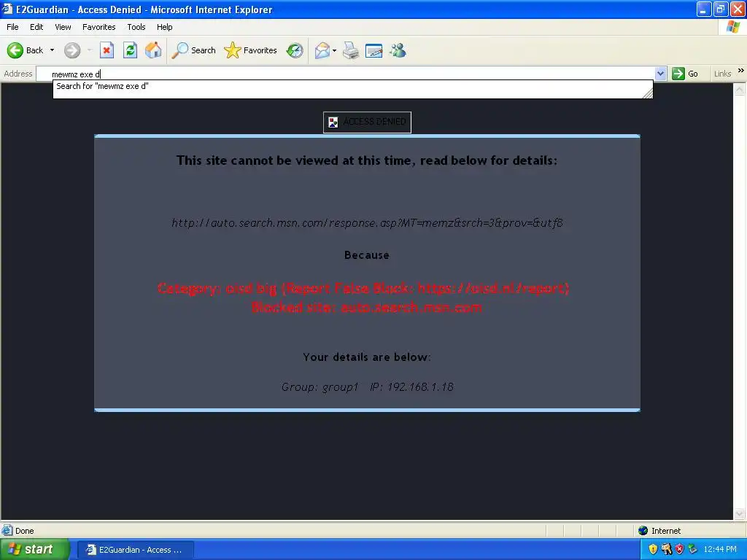Click the Go button
Image resolution: width=747 pixels, height=560 pixels.
pyautogui.click(x=685, y=74)
